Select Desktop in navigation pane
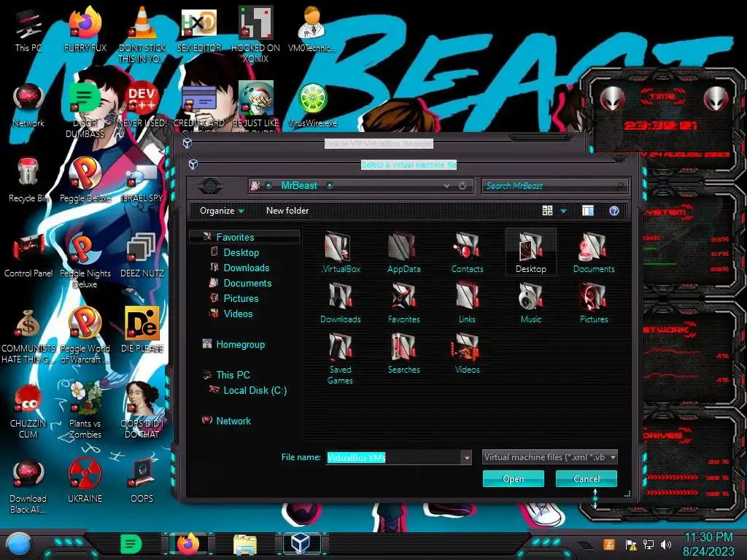The image size is (747, 560). (x=241, y=252)
